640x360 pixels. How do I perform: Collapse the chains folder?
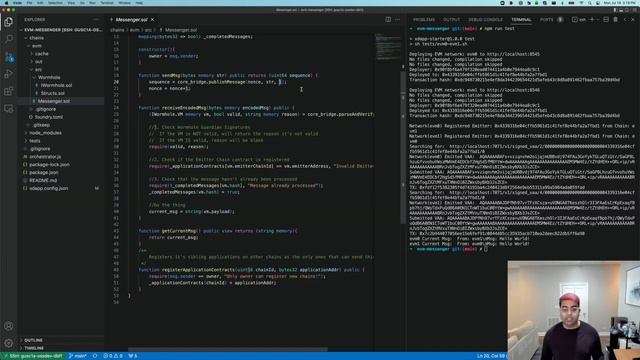[x=36, y=38]
